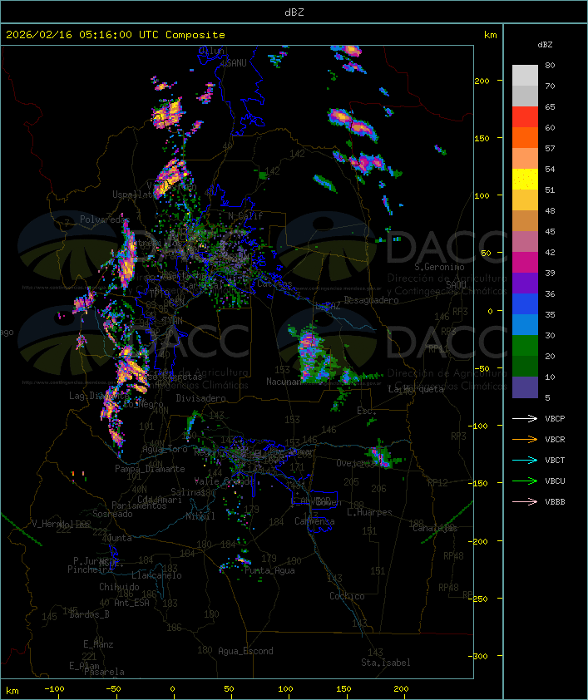Click the Bardas_B map label
Screen dimensions: 588x700
(x=89, y=614)
